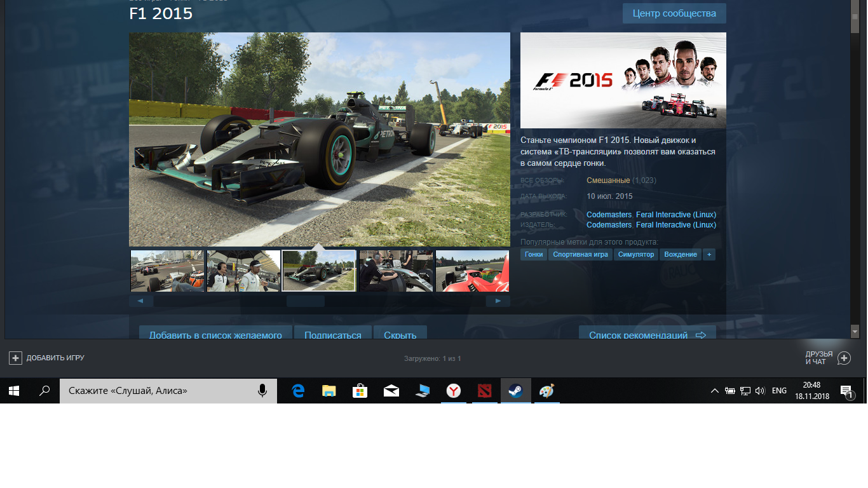Open Yandex Browser in taskbar

[x=453, y=391]
